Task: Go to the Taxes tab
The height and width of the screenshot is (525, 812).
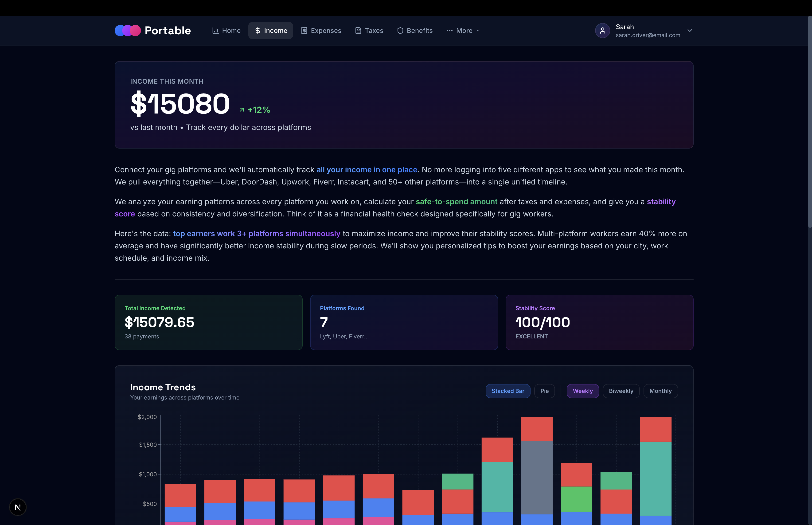Action: [374, 31]
